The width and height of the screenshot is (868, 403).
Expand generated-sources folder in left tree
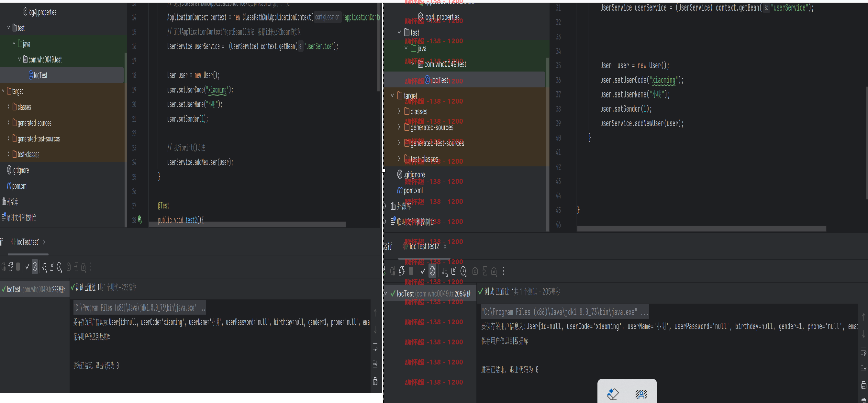[x=9, y=123]
